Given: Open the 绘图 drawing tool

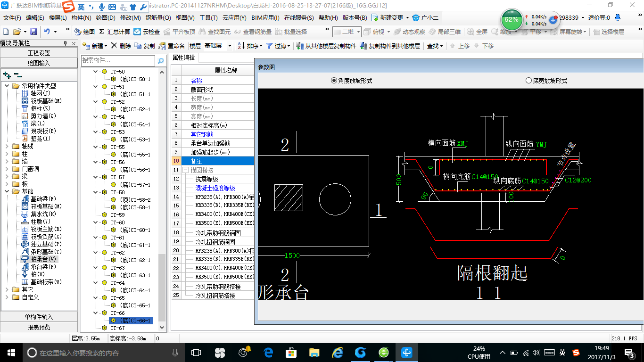Looking at the screenshot, I should [84, 32].
